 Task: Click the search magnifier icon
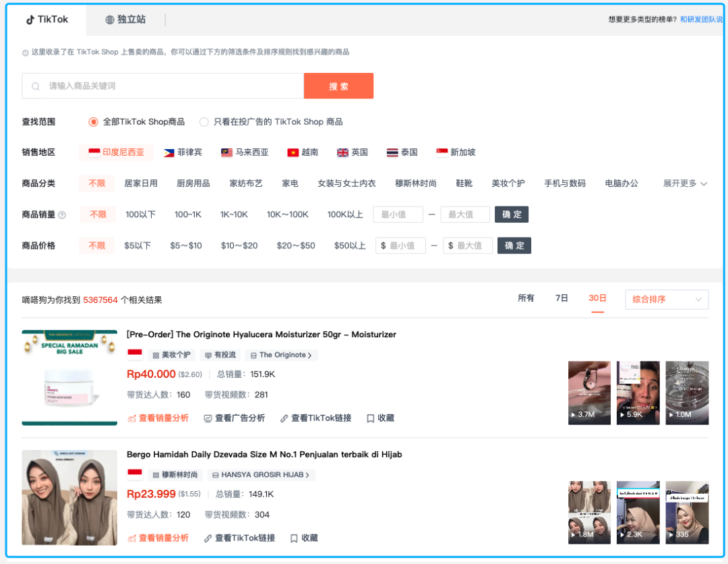[36, 86]
